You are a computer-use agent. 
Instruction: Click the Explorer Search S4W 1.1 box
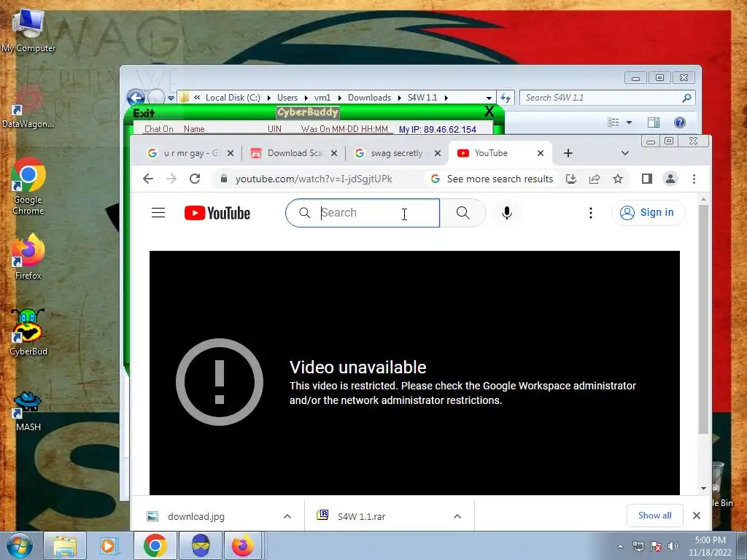click(x=608, y=98)
